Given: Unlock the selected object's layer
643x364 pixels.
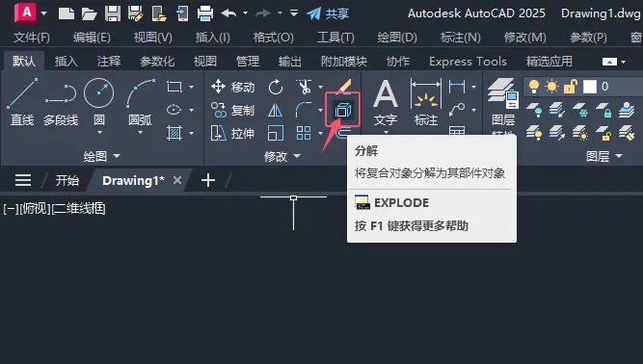Looking at the screenshot, I should click(603, 133).
